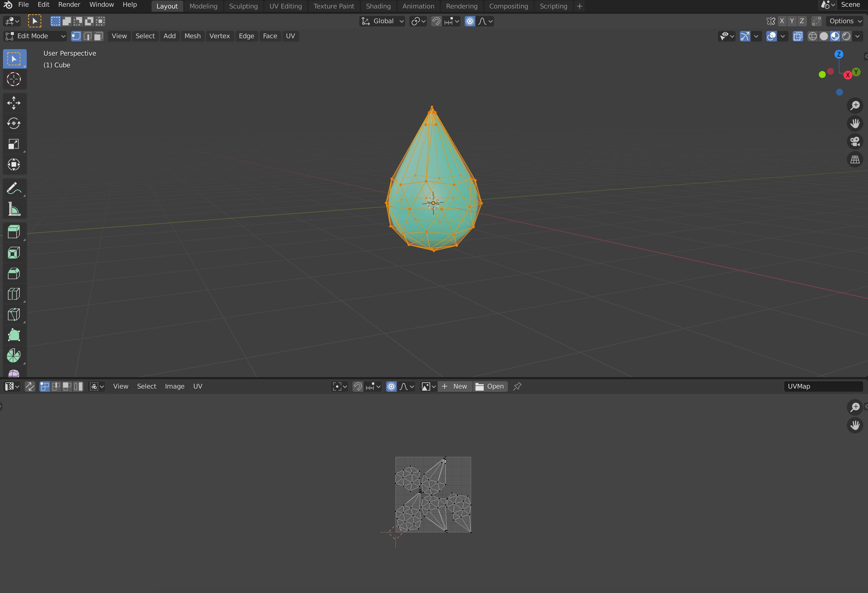Enable edge select mode
The width and height of the screenshot is (868, 593).
pos(87,36)
